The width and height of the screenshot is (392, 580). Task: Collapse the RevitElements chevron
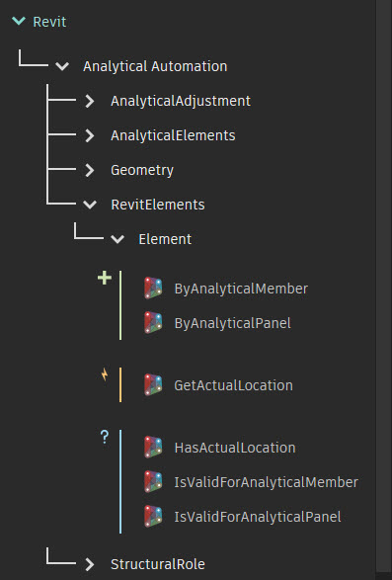tap(90, 205)
